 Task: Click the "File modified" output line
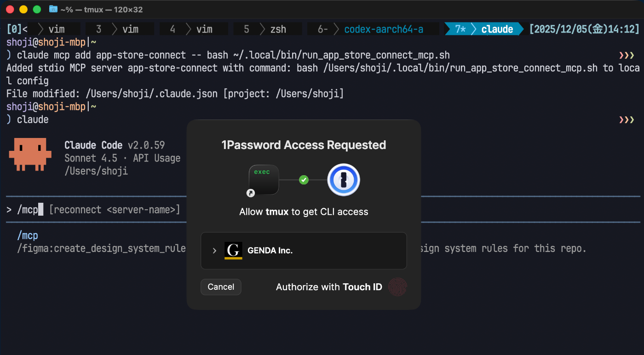coord(175,94)
